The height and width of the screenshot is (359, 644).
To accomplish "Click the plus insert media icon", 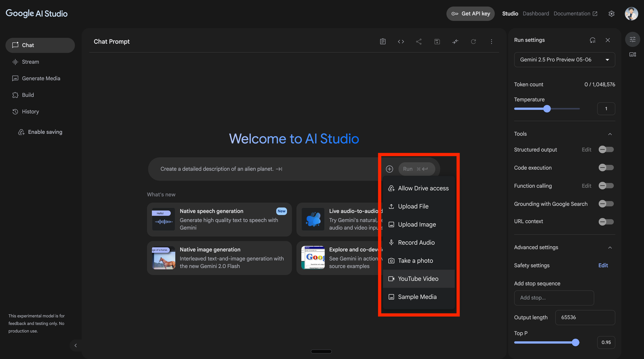I will (x=390, y=169).
